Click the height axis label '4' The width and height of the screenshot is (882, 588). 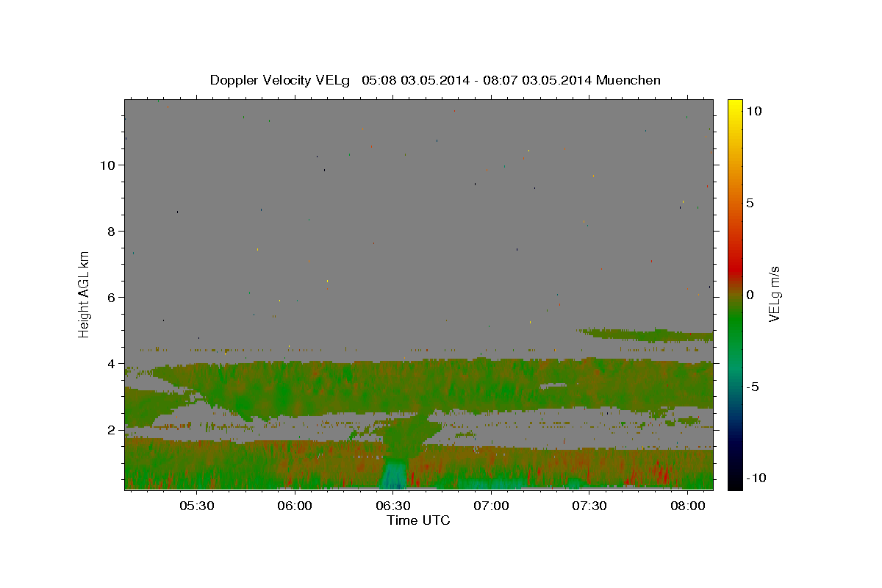(112, 363)
